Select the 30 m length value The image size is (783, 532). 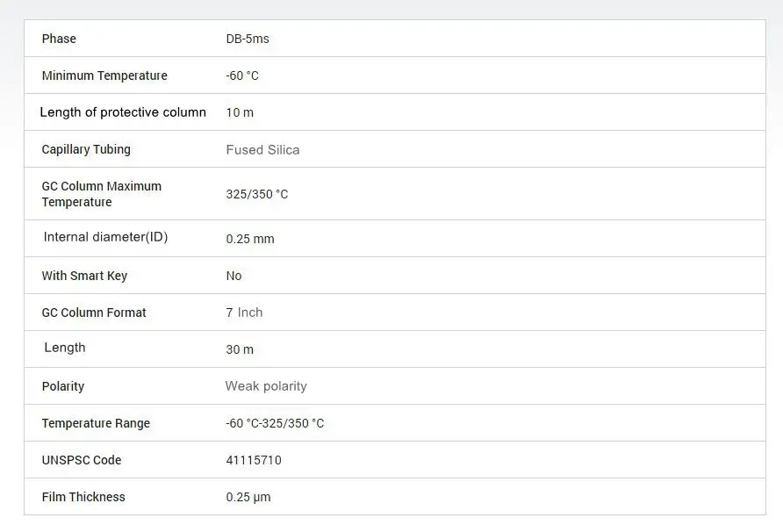tap(240, 349)
